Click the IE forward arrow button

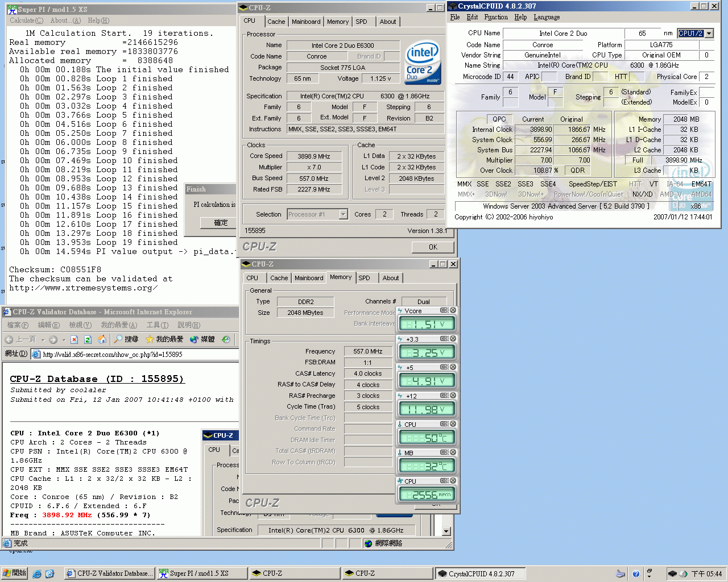tap(53, 339)
